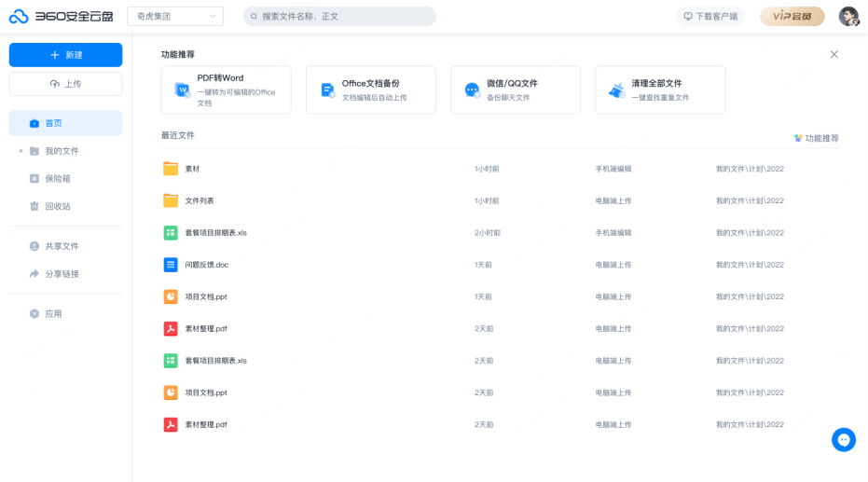Click the 上传 cloud upload icon
Viewport: 868px width, 482px height.
(x=55, y=84)
